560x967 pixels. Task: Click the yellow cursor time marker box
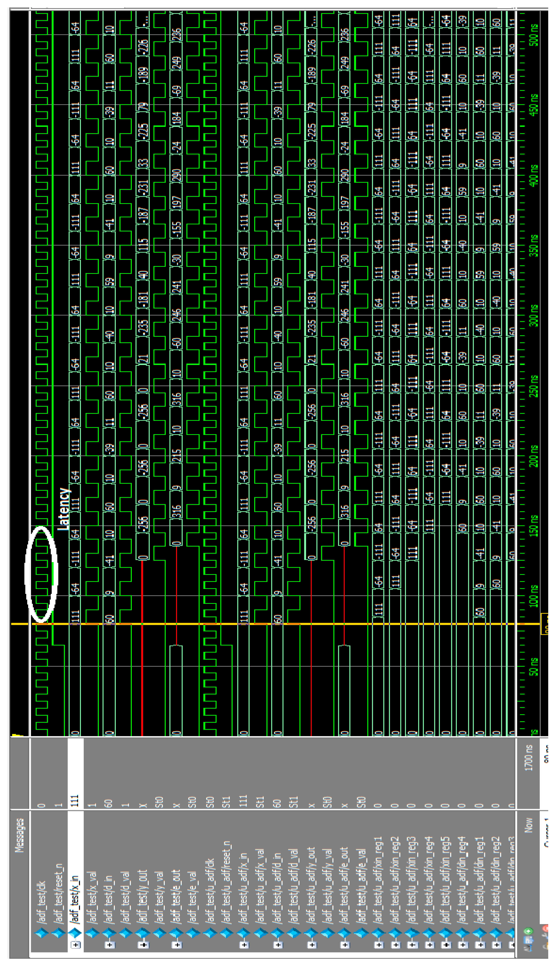544,624
